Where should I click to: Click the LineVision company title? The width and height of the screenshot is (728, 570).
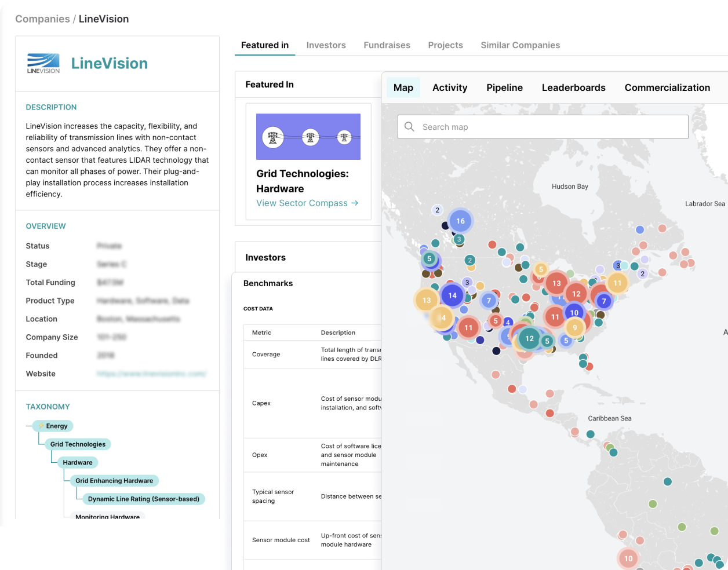point(110,63)
